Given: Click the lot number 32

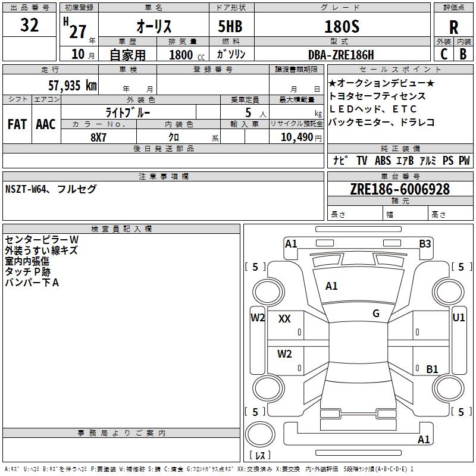Looking at the screenshot, I should tap(29, 25).
